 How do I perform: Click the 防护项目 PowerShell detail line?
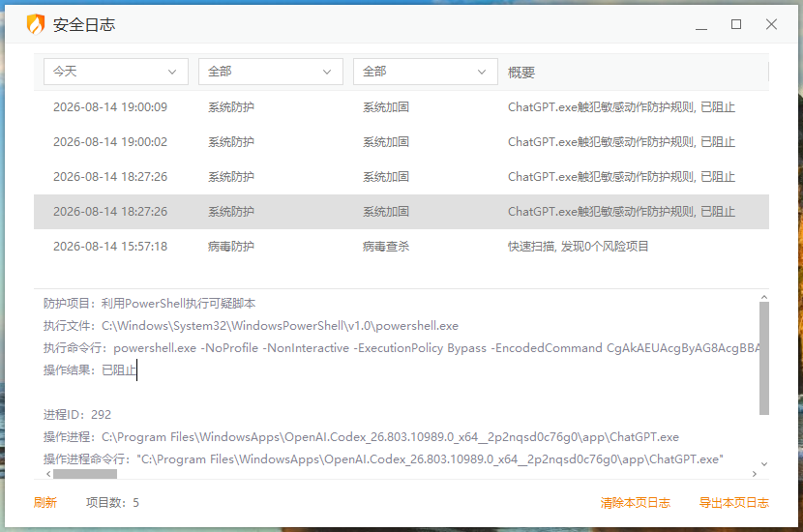[x=149, y=303]
